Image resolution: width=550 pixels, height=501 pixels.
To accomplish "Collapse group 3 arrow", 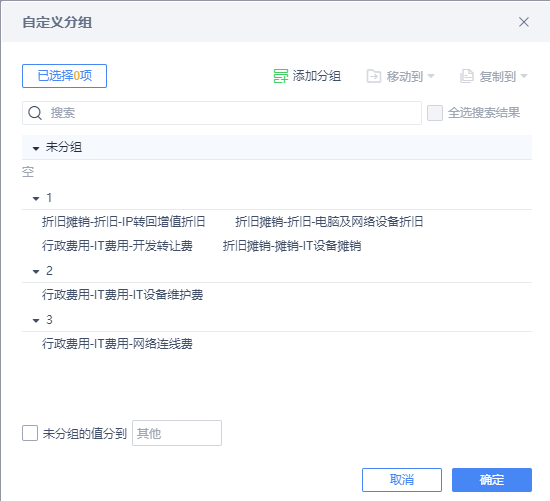I will tap(36, 320).
